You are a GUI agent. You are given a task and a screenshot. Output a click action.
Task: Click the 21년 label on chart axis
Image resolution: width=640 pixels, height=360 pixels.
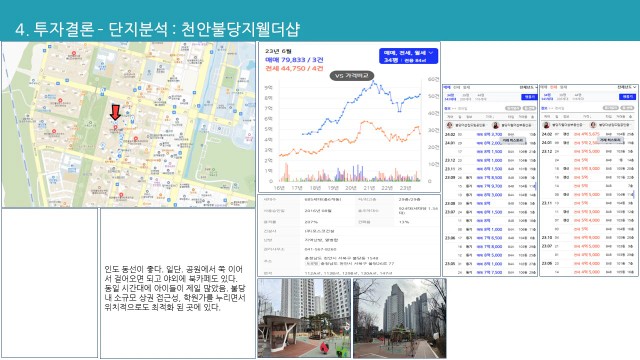(369, 188)
